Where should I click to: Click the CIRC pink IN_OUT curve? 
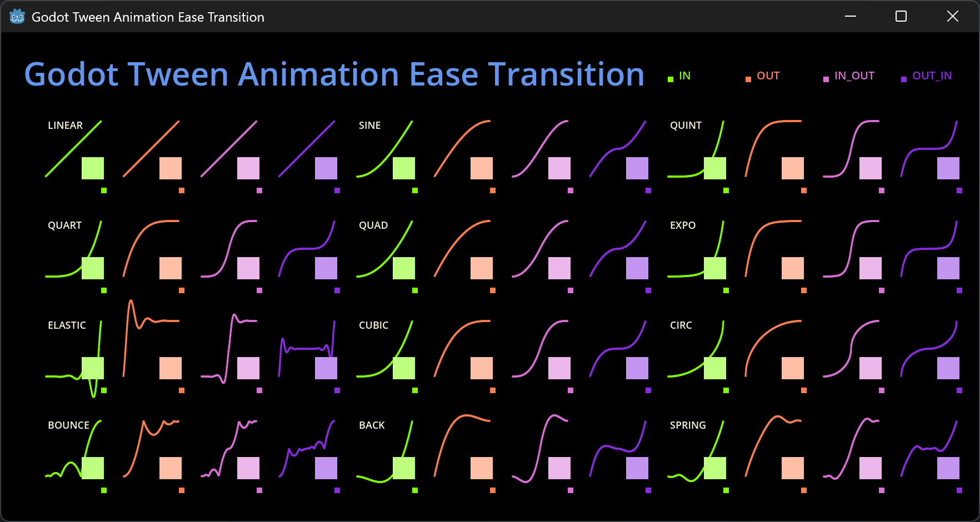[851, 348]
